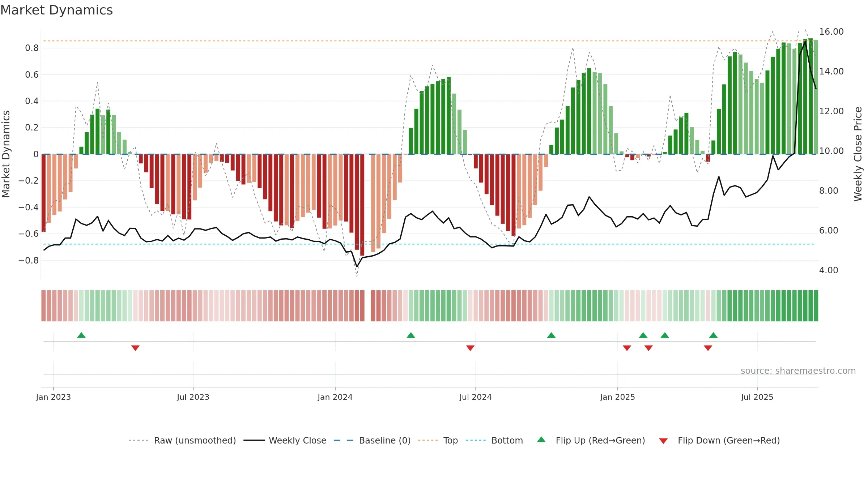Viewport: 868px width, 488px height.
Task: Click the Top legend entry
Action: click(x=438, y=440)
